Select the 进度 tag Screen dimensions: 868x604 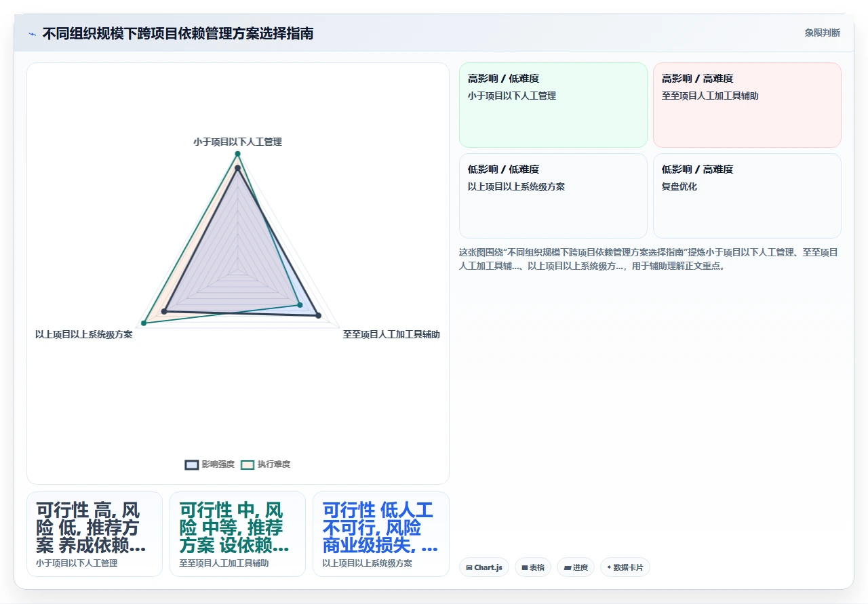pos(576,567)
